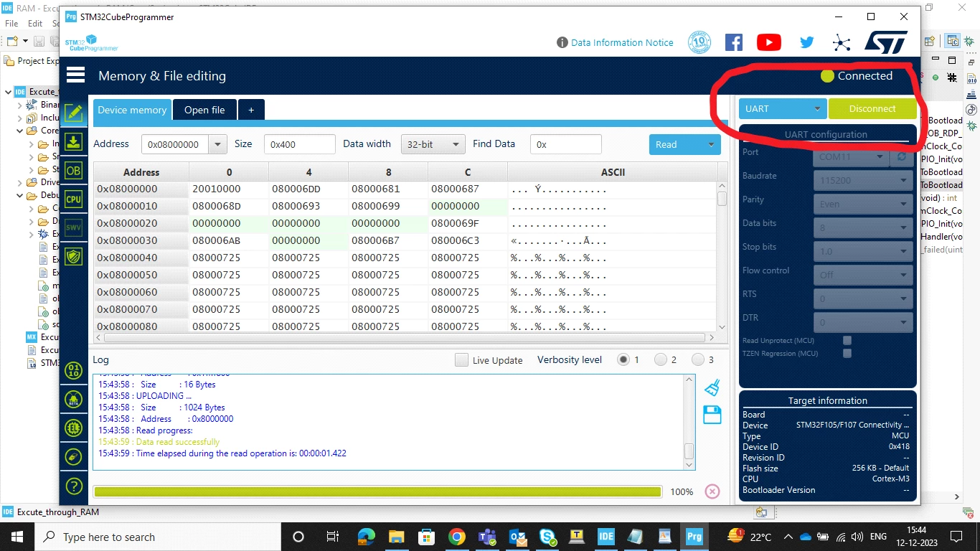Save the log with the floppy disk icon
Image resolution: width=980 pixels, height=551 pixels.
tap(712, 415)
